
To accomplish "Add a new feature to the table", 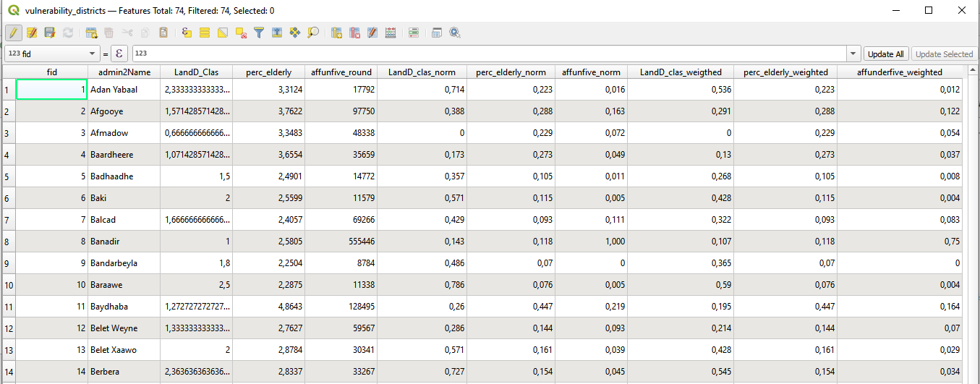I will (x=91, y=33).
